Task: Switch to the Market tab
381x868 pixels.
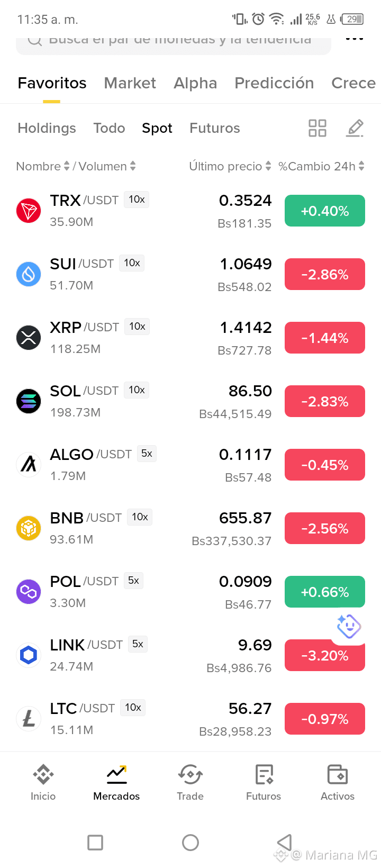Action: [130, 83]
